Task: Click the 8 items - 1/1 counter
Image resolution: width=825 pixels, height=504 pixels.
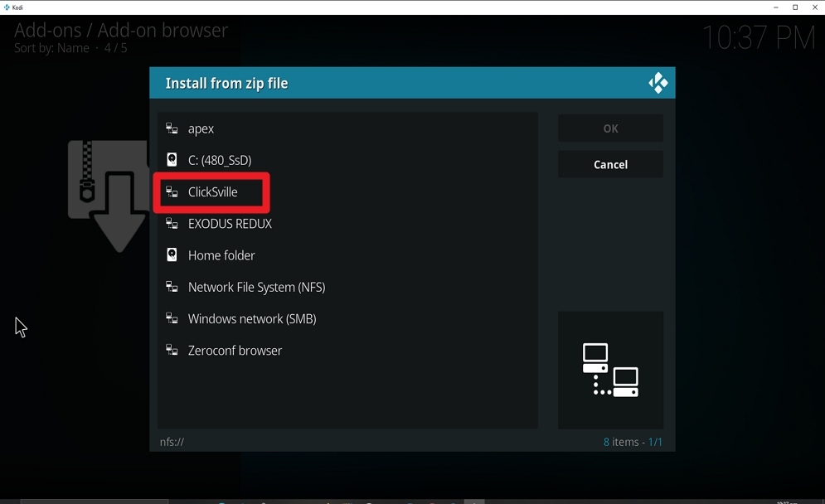Action: (633, 442)
